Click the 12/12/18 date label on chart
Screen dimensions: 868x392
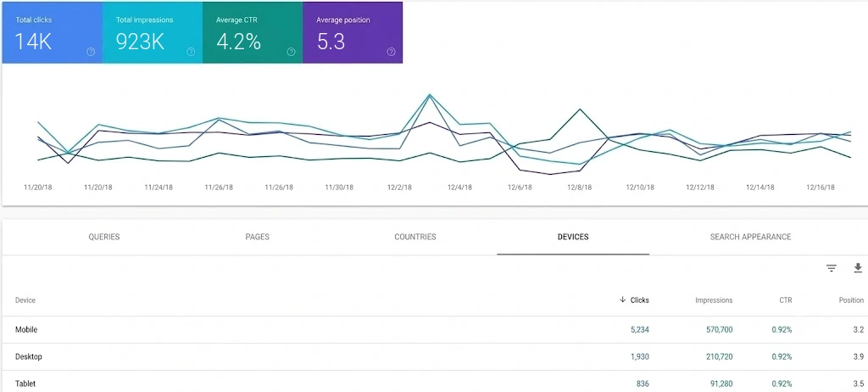pyautogui.click(x=699, y=188)
